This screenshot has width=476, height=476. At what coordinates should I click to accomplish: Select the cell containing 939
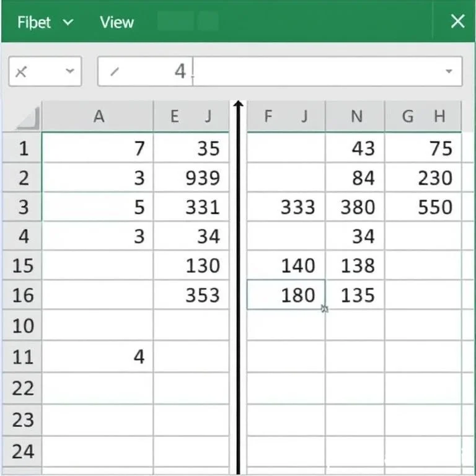point(192,178)
